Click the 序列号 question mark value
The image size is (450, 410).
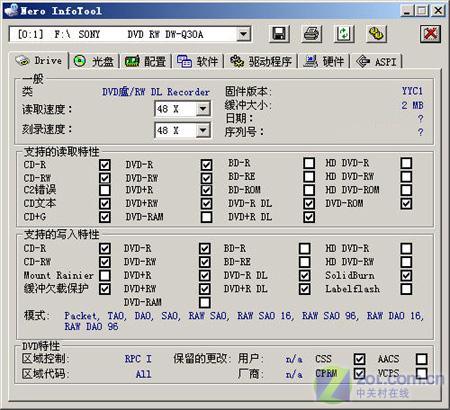coord(421,132)
